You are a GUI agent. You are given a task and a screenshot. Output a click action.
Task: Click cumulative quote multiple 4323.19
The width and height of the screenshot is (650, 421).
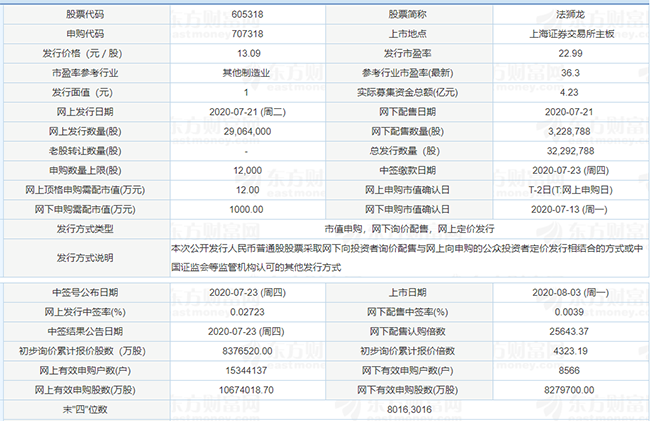[570, 351]
